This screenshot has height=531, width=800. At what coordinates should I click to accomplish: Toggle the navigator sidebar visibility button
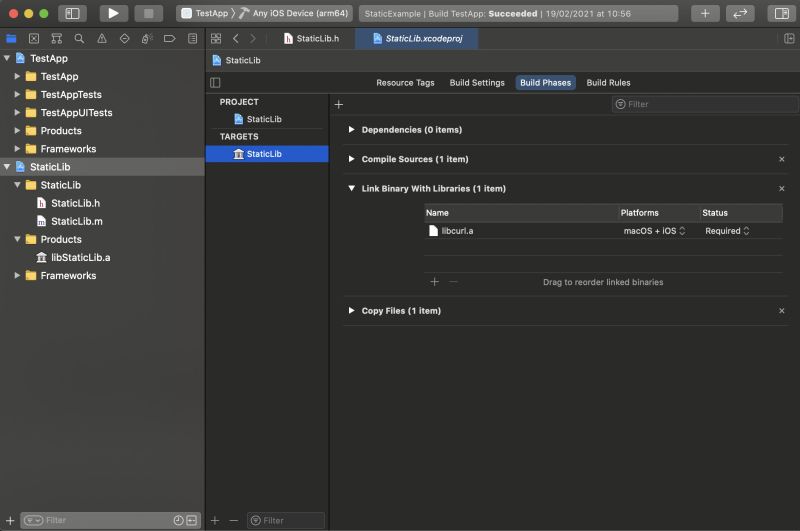[x=72, y=13]
